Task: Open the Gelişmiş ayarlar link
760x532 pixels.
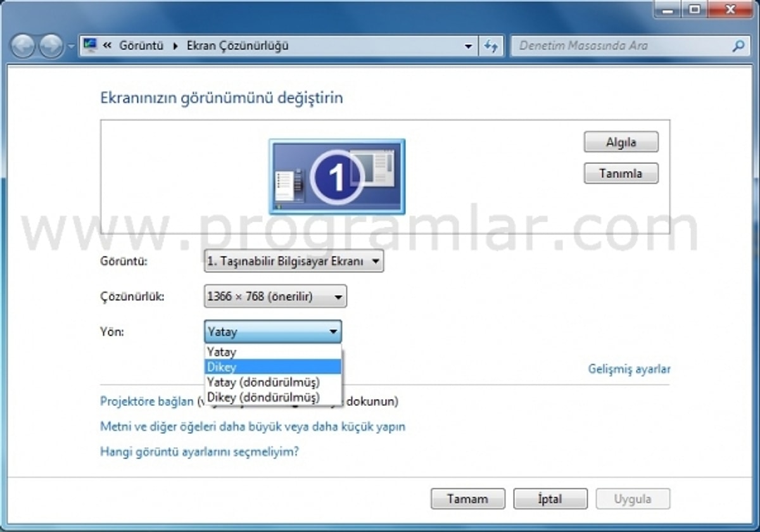Action: point(629,369)
